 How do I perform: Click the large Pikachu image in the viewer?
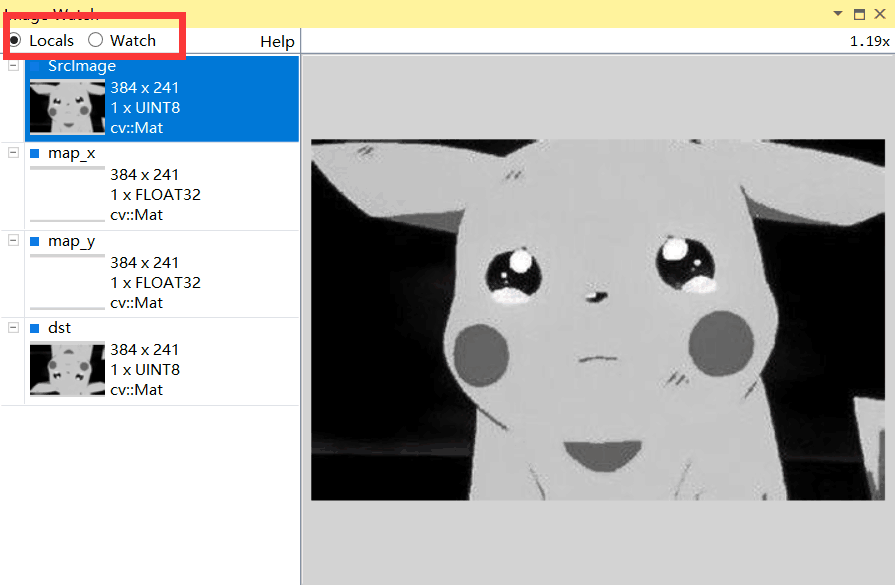coord(598,320)
